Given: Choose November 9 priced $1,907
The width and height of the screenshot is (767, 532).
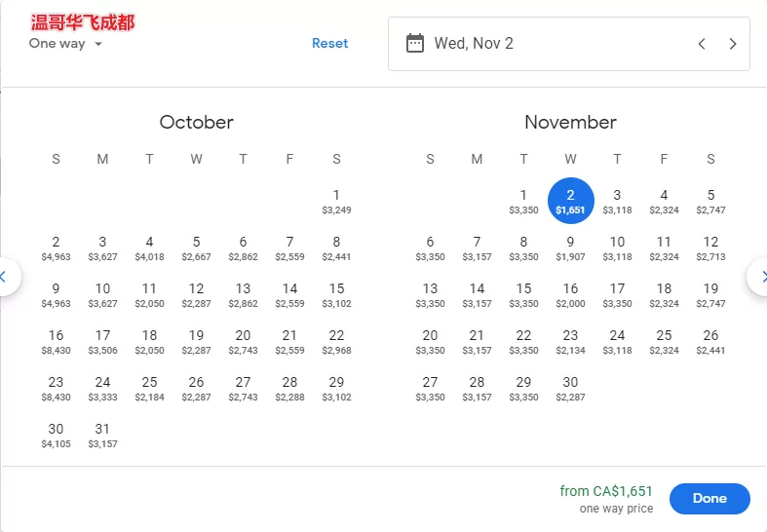Looking at the screenshot, I should click(570, 248).
